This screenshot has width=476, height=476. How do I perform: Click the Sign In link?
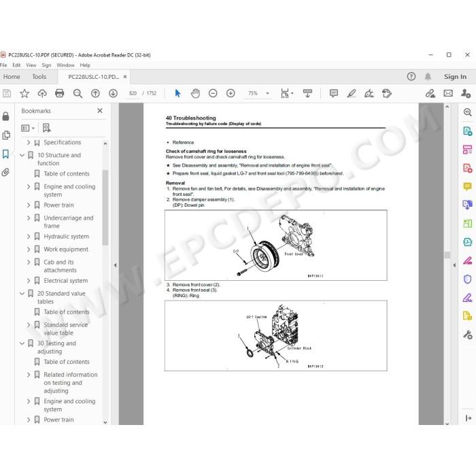click(x=455, y=77)
